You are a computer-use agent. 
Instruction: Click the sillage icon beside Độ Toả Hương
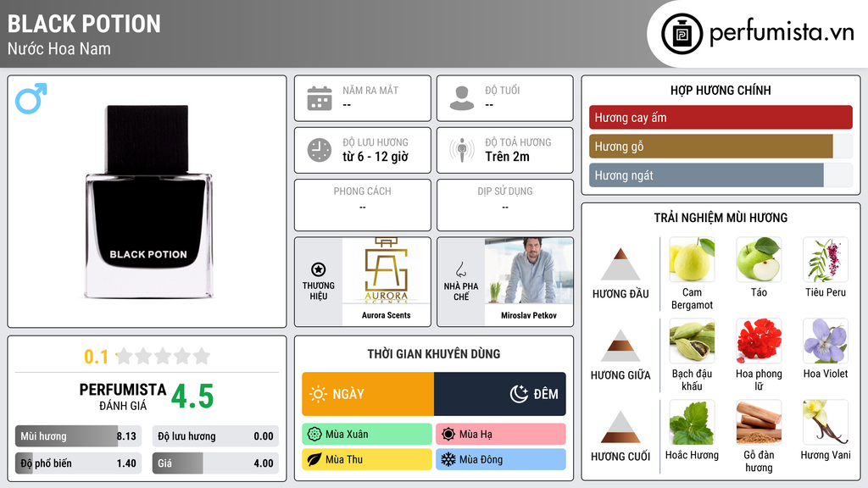(x=462, y=150)
